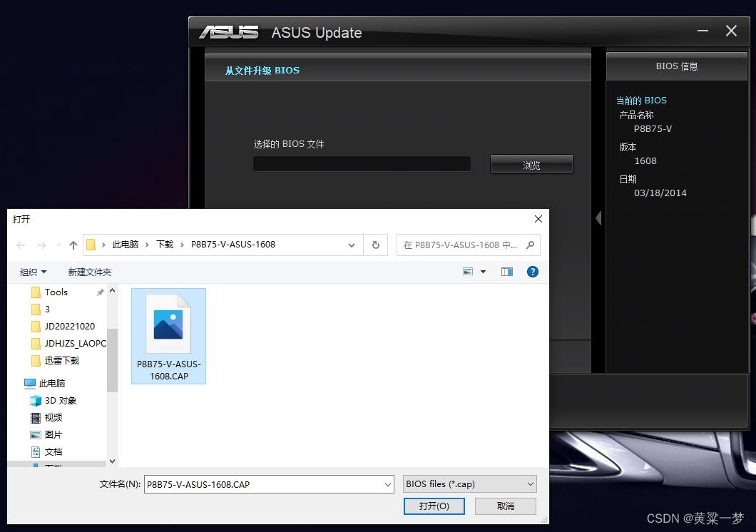Viewport: 756px width, 532px height.
Task: Click the P8B75-V-ASUS-1608 breadcrumb segment
Action: [233, 245]
